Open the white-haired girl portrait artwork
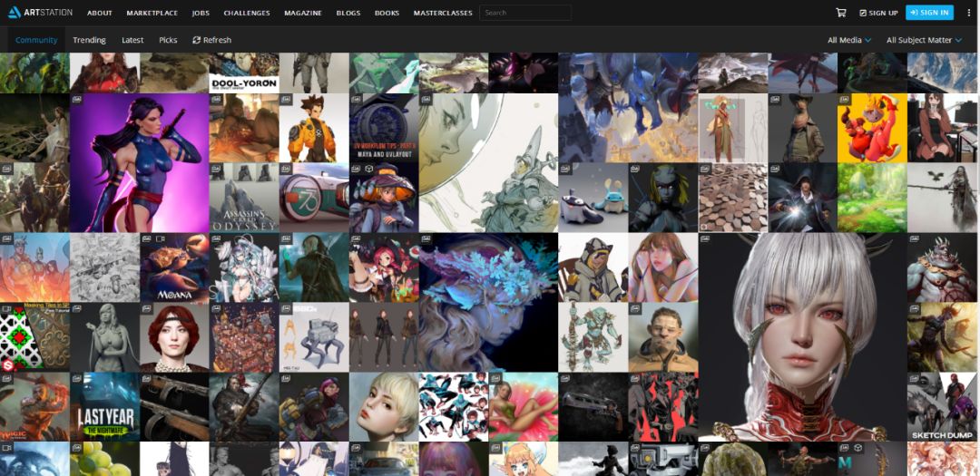980x476 pixels. [x=802, y=336]
